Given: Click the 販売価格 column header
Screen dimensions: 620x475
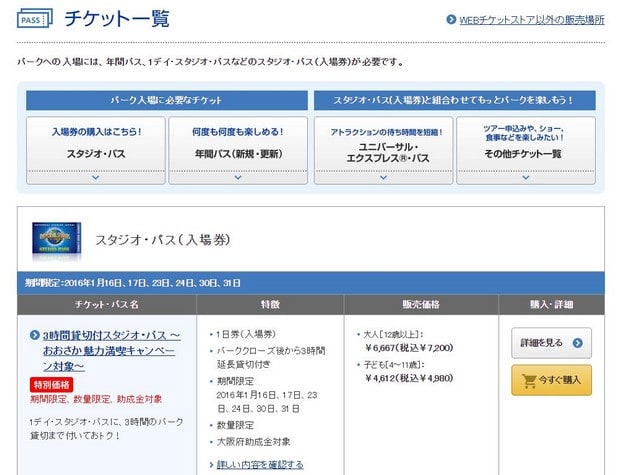Looking at the screenshot, I should 421,305.
